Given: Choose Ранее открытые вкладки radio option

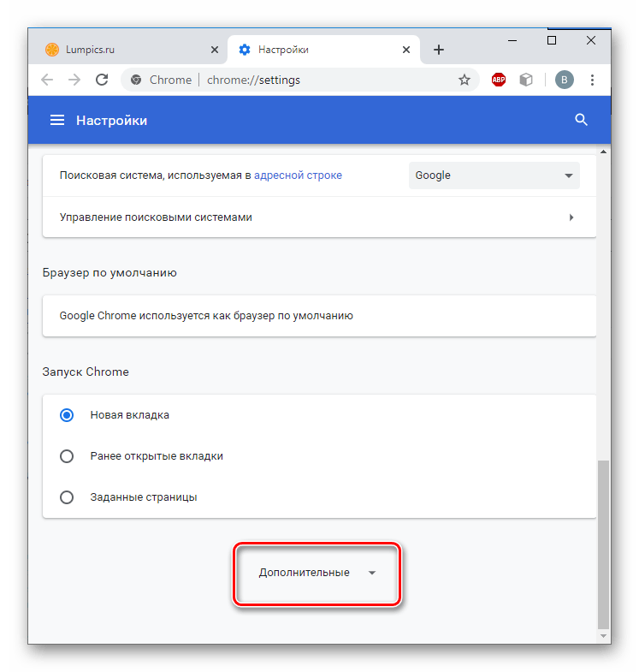Looking at the screenshot, I should click(67, 456).
